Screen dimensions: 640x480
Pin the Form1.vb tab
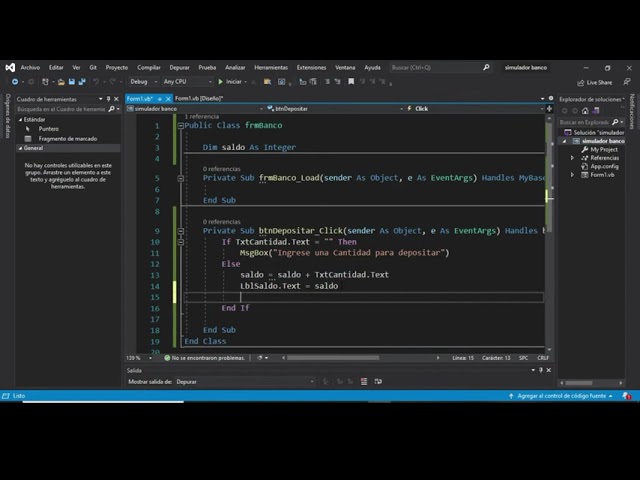[x=160, y=99]
